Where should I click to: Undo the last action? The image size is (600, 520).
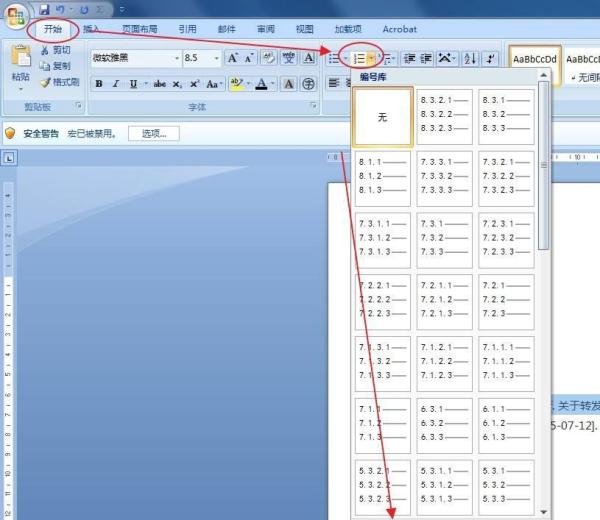pos(60,9)
